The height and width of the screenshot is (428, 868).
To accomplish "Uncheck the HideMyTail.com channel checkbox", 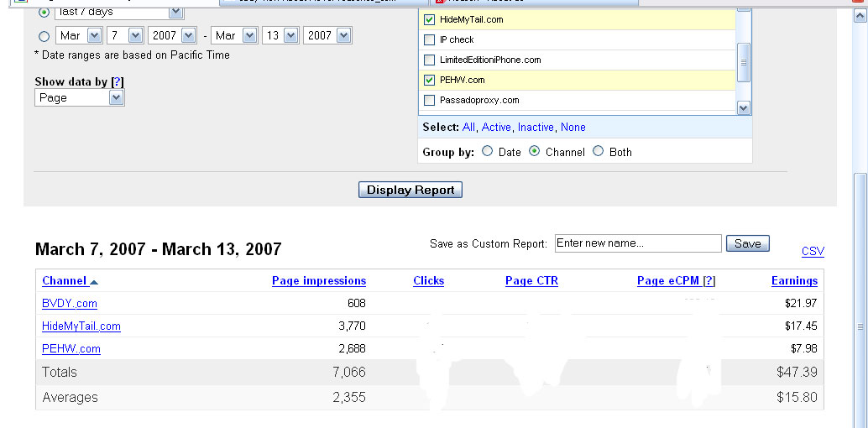I will (x=430, y=19).
